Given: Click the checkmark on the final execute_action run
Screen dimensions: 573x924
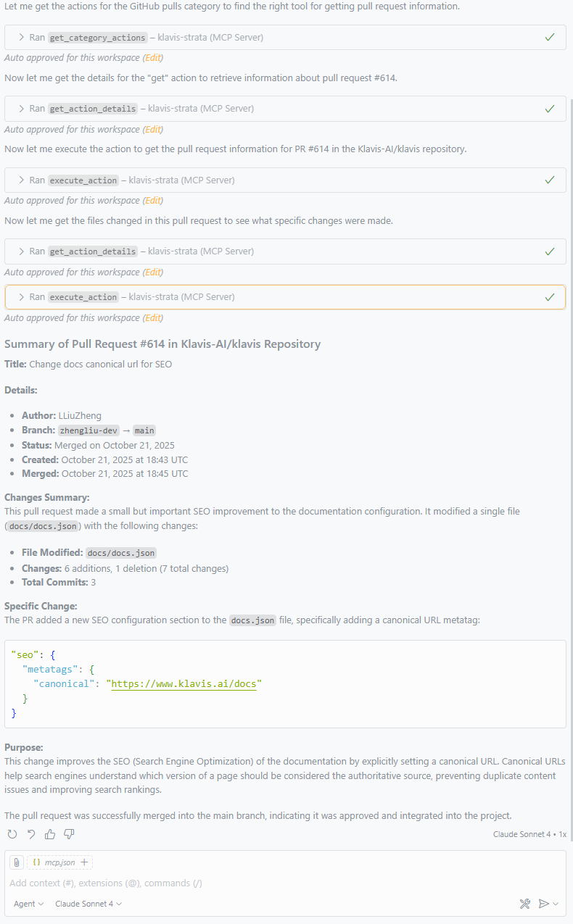Looking at the screenshot, I should click(x=550, y=296).
